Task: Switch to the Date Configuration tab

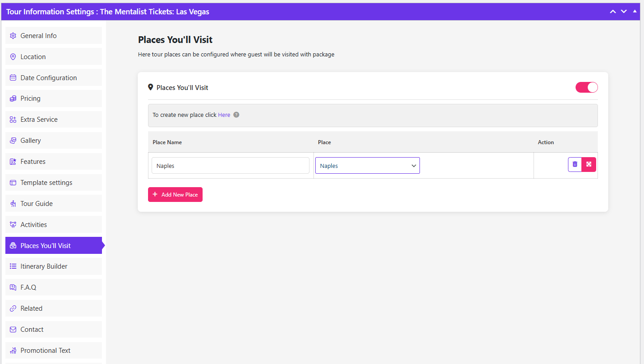Action: click(48, 78)
